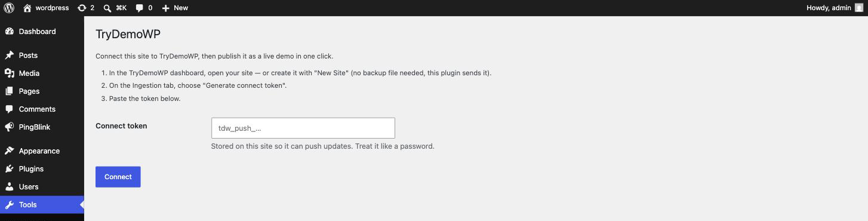
Task: Click the admin avatar icon
Action: click(x=858, y=8)
